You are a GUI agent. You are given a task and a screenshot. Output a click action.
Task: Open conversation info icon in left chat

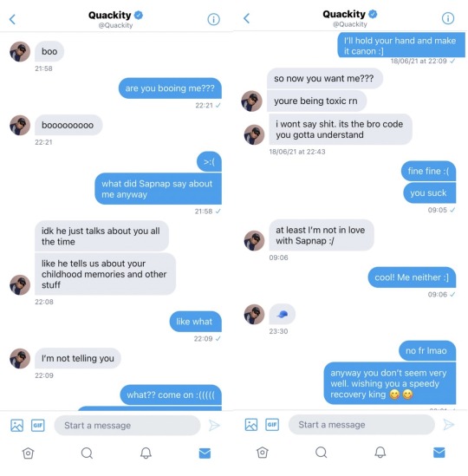[213, 19]
